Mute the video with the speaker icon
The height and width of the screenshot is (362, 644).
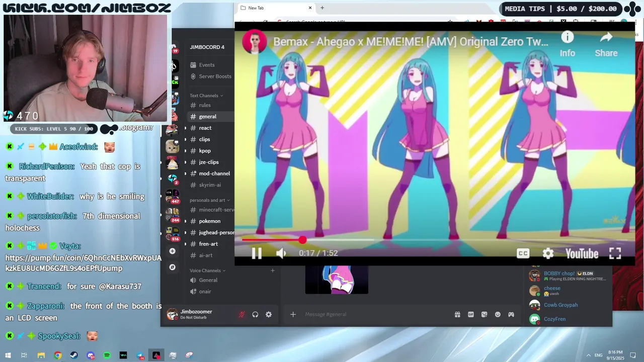[x=281, y=253]
